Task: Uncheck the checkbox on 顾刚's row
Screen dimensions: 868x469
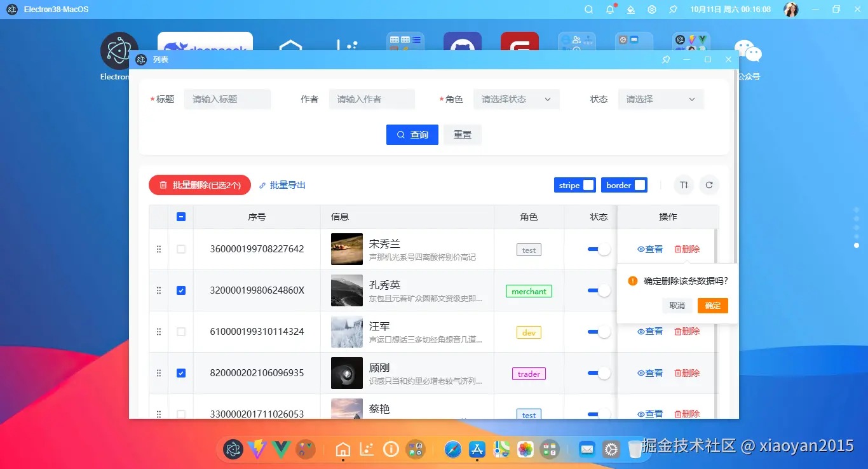Action: coord(181,373)
